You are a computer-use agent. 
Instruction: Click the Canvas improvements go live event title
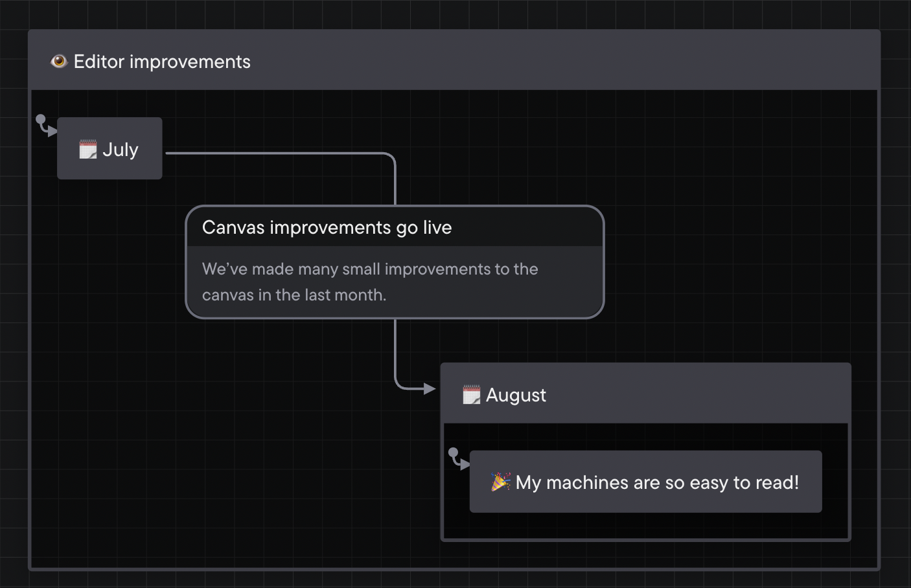(327, 227)
